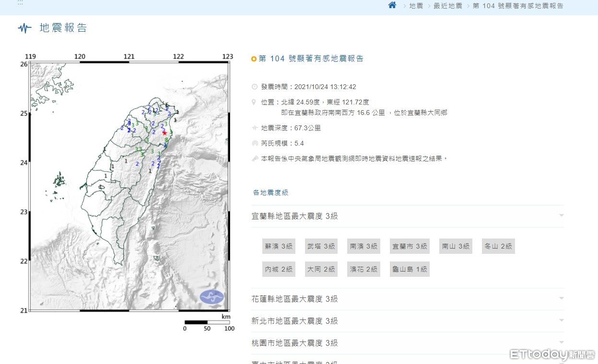This screenshot has height=364, width=598.
Task: Click the seismic wave icon beside 地震報告
Action: [24, 28]
